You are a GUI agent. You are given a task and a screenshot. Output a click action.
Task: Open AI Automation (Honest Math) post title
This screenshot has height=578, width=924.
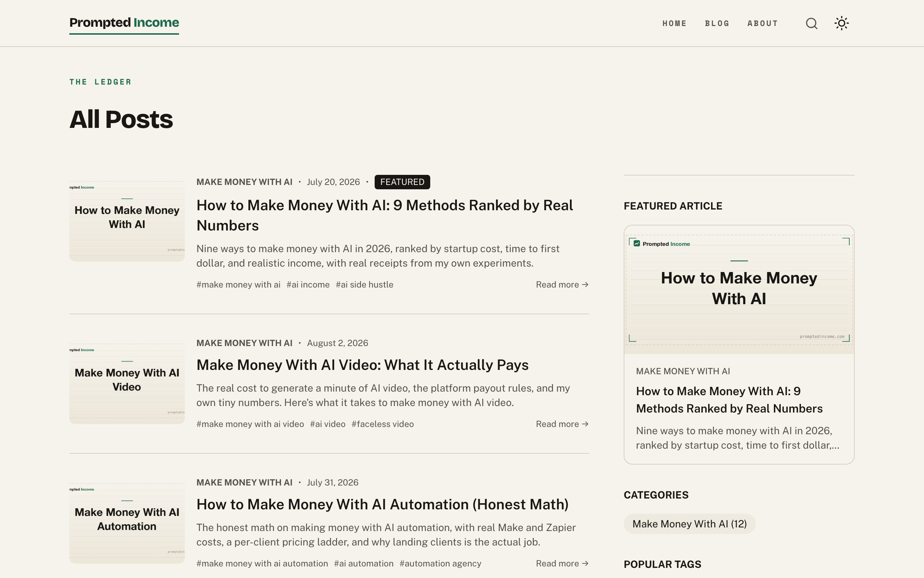point(382,504)
